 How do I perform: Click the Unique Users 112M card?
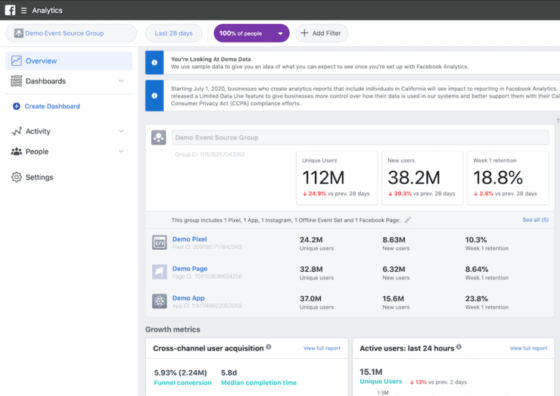[337, 178]
